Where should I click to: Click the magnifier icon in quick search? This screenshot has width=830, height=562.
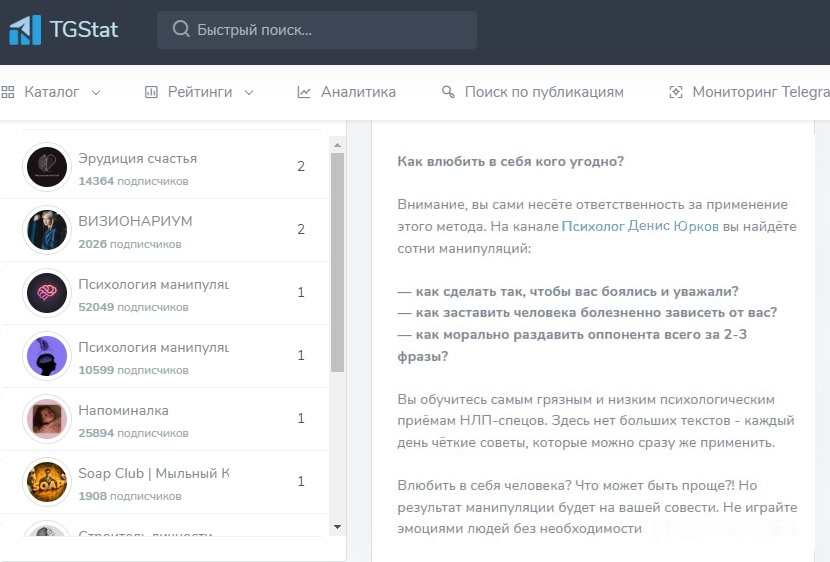(x=181, y=30)
